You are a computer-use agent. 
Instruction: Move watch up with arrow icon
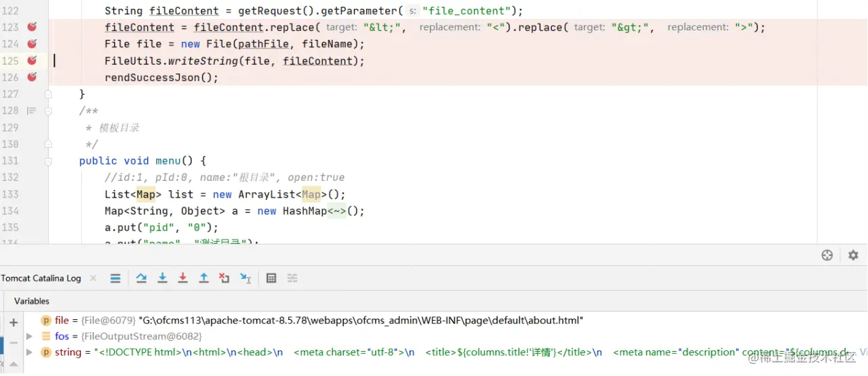point(14,365)
